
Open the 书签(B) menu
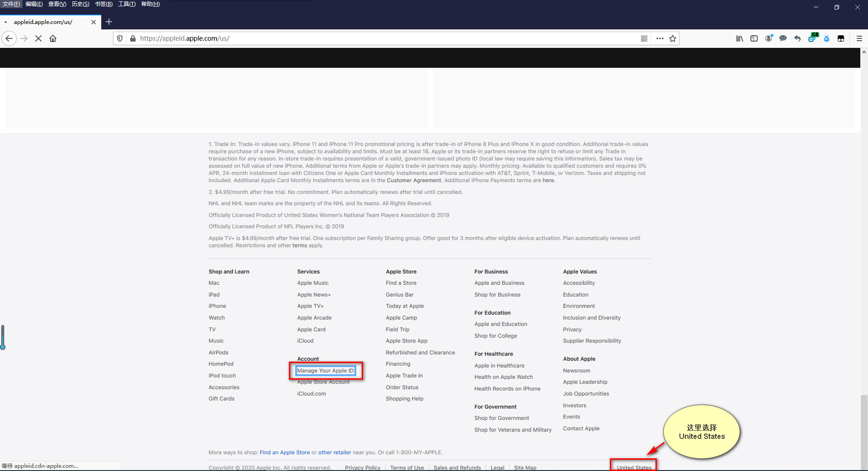104,4
